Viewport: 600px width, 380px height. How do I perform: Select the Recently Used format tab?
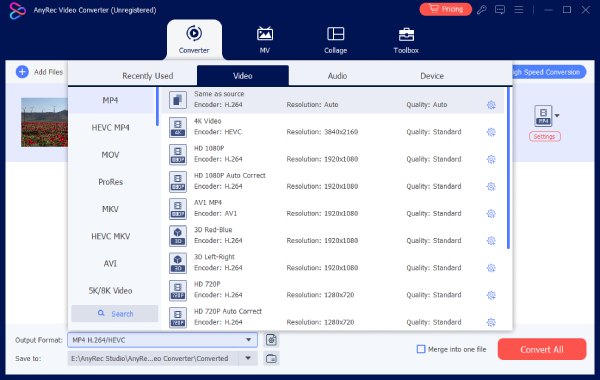148,76
